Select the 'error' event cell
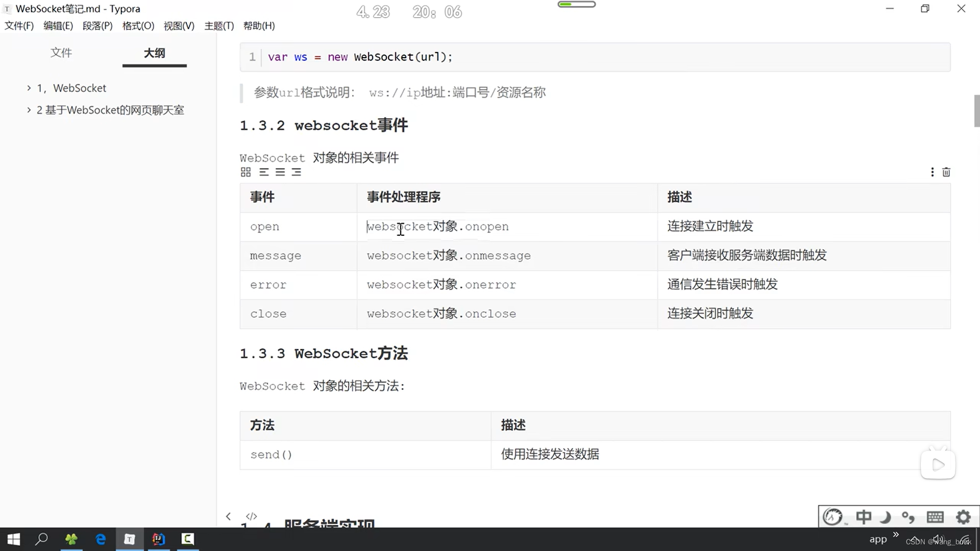This screenshot has height=551, width=980. (298, 285)
